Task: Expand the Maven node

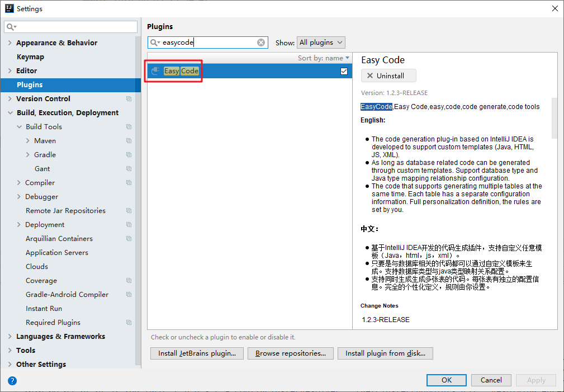Action: point(28,141)
